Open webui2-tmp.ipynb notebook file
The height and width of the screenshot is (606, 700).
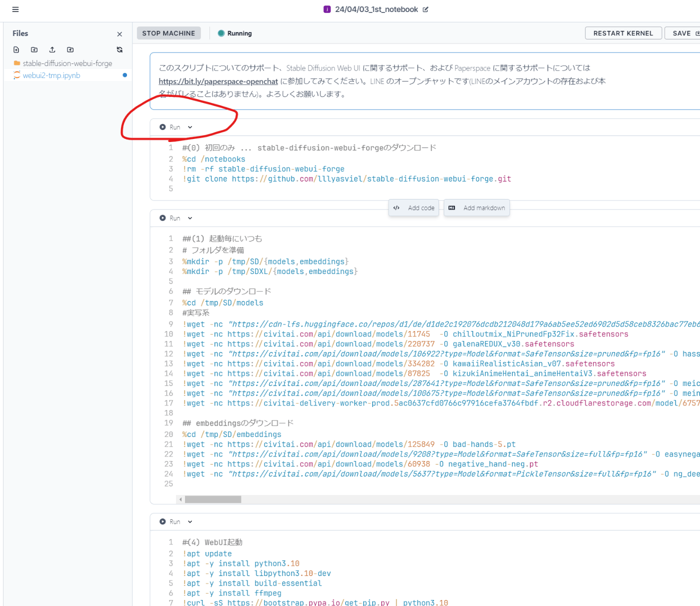coord(51,75)
